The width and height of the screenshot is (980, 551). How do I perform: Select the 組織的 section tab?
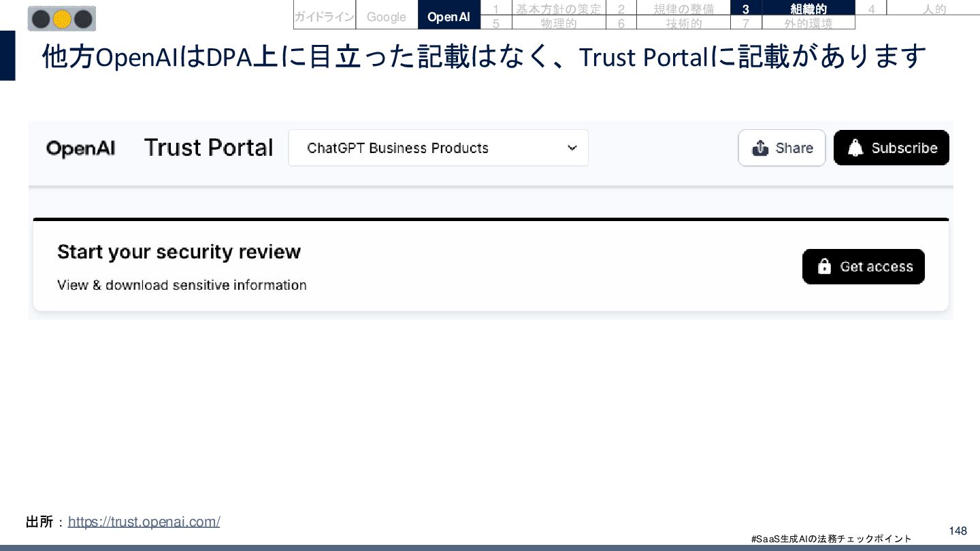[x=808, y=9]
